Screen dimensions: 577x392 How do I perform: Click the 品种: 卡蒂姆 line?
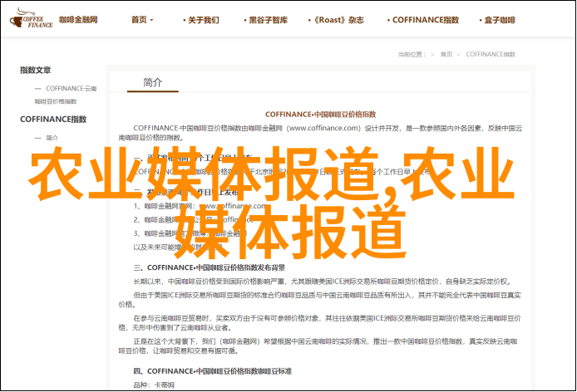point(154,385)
